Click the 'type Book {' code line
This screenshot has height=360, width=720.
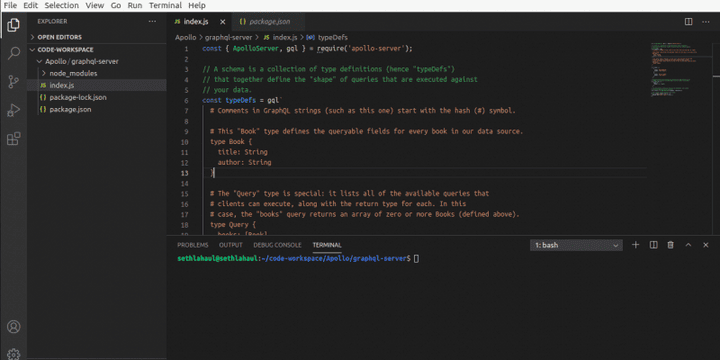pos(231,142)
